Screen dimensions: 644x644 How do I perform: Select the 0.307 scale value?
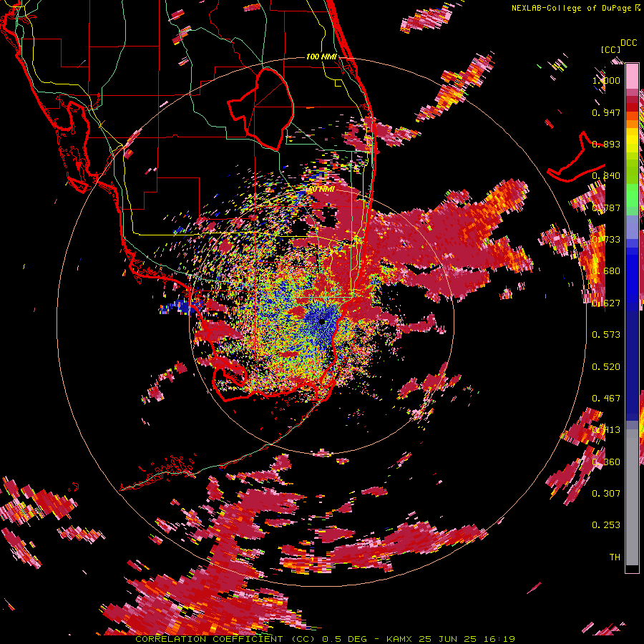coord(606,494)
